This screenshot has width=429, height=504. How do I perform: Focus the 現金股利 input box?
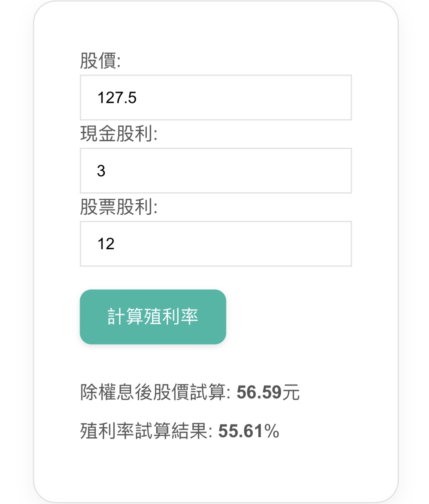[x=216, y=171]
